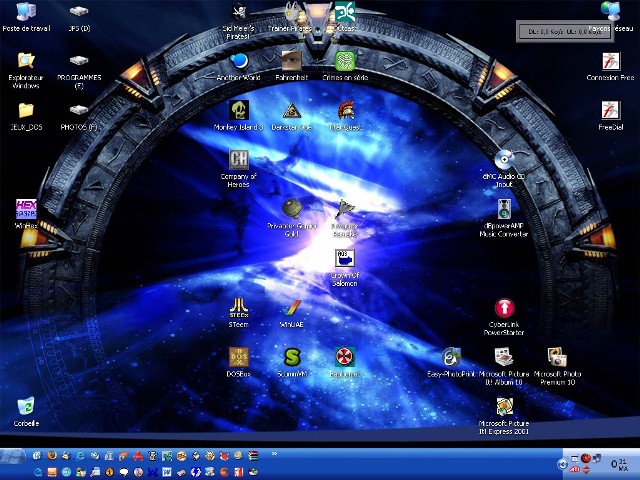Open Favoris réseau icon

click(x=611, y=17)
